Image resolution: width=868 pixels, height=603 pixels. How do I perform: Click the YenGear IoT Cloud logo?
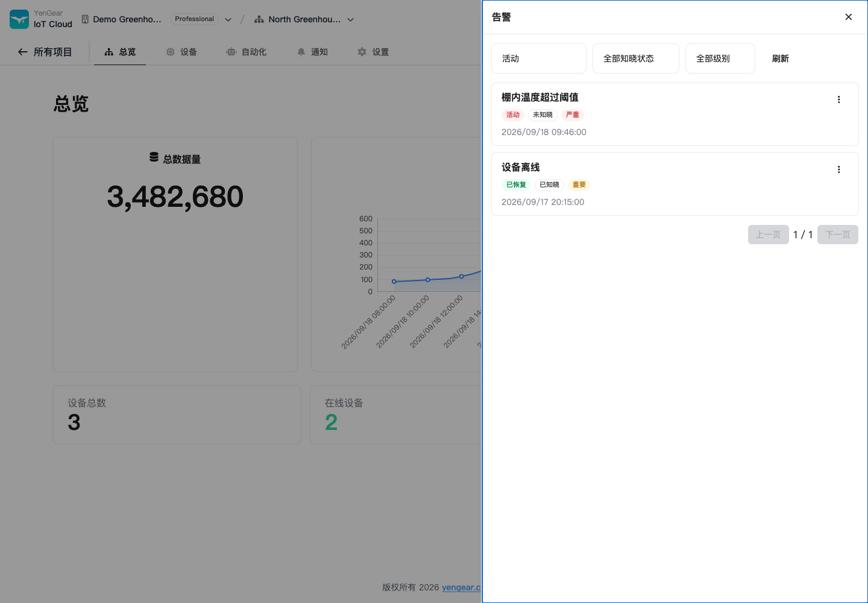coord(19,19)
